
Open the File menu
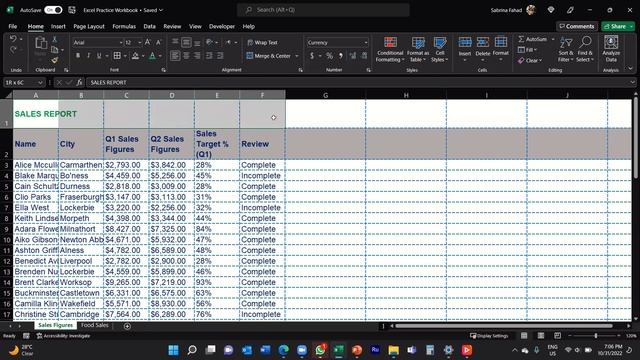pyautogui.click(x=13, y=27)
